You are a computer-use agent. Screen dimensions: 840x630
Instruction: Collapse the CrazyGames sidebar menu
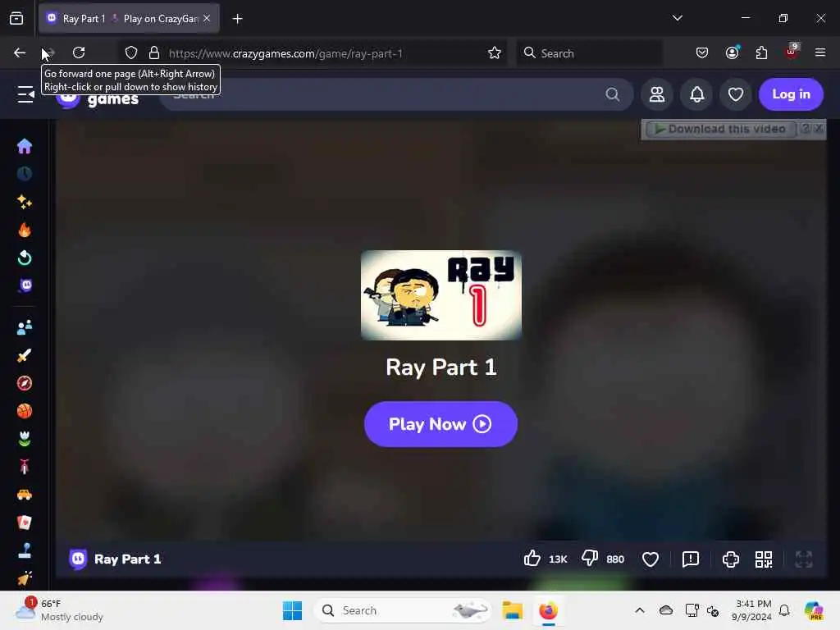point(25,94)
